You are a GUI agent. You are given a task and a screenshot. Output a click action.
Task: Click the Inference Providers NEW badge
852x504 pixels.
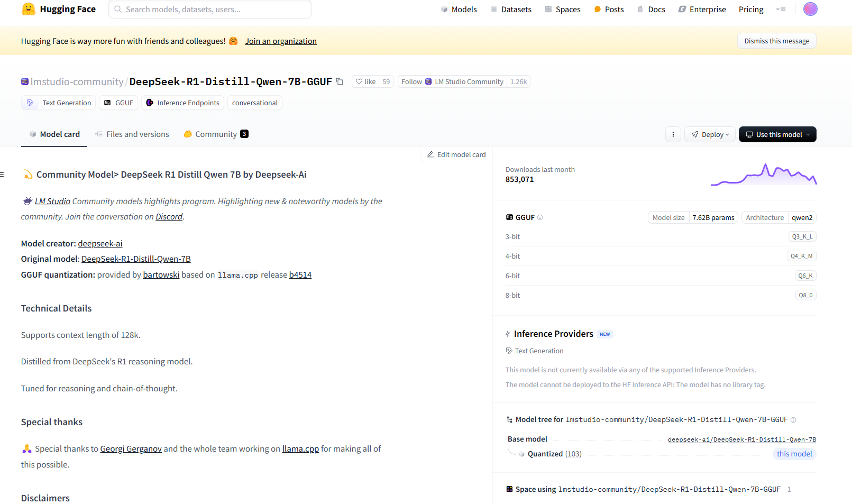tap(604, 334)
